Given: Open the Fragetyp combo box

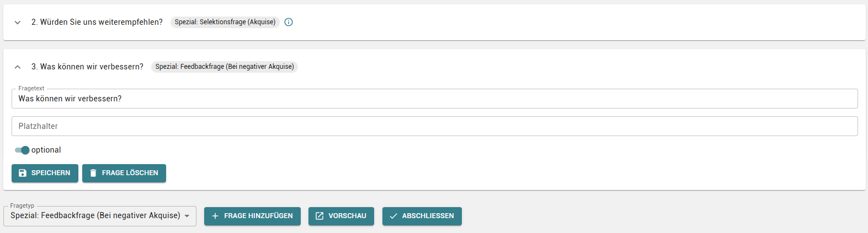Looking at the screenshot, I should tap(95, 216).
